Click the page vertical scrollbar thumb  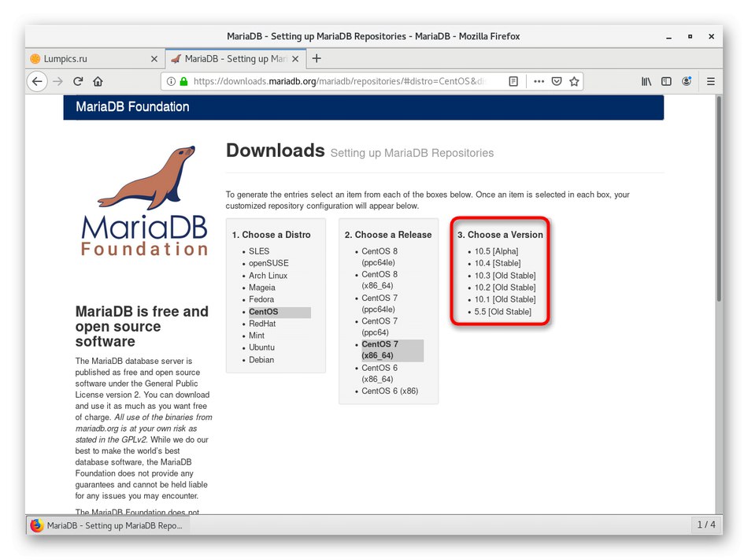click(x=720, y=198)
